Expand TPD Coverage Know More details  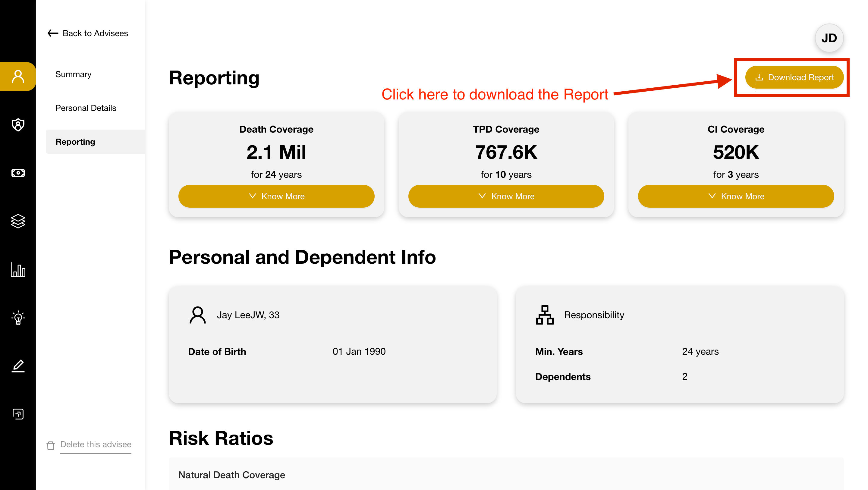point(506,196)
